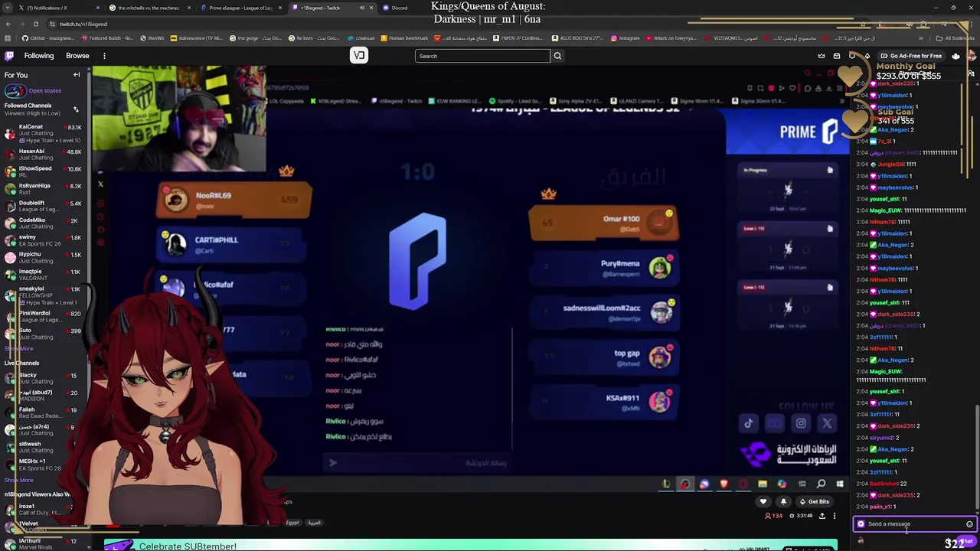Screen dimensions: 980x551
Task: Open the stream's more options kebab menu
Action: point(835,516)
